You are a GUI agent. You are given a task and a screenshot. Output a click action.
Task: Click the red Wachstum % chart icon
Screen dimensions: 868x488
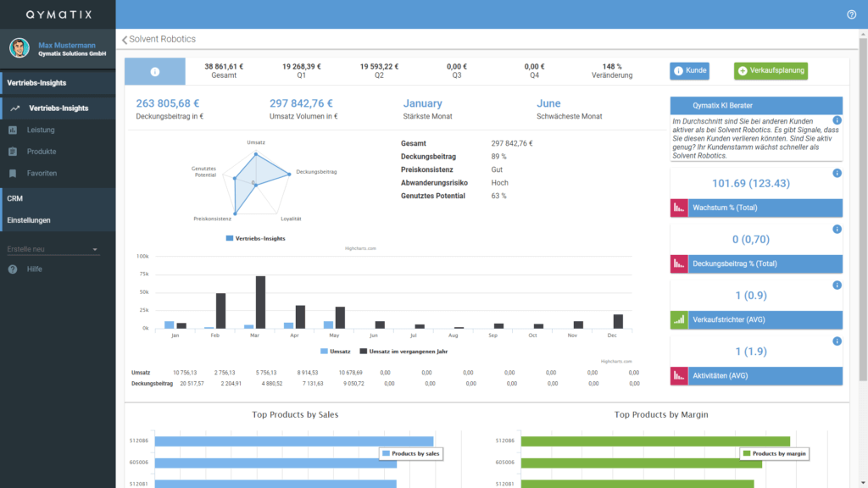tap(679, 208)
